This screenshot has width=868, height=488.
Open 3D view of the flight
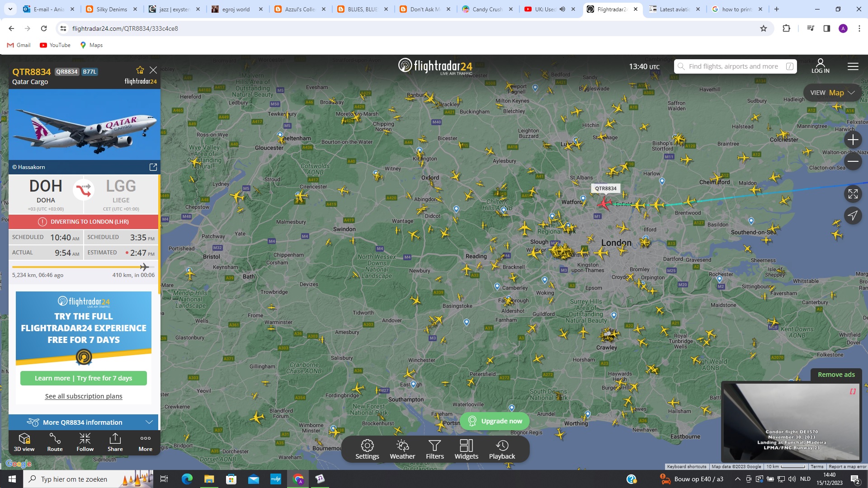[x=24, y=442]
